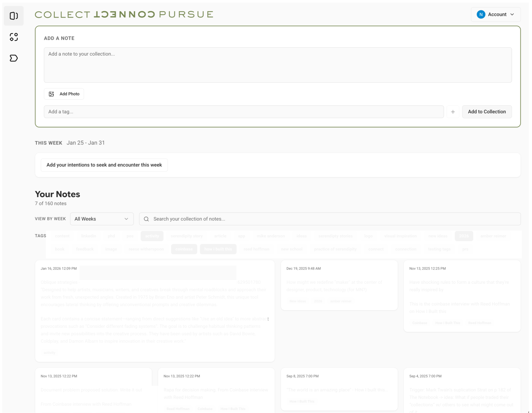This screenshot has height=413, width=532.
Task: Toggle 'how i built this' tag filter
Action: [218, 249]
